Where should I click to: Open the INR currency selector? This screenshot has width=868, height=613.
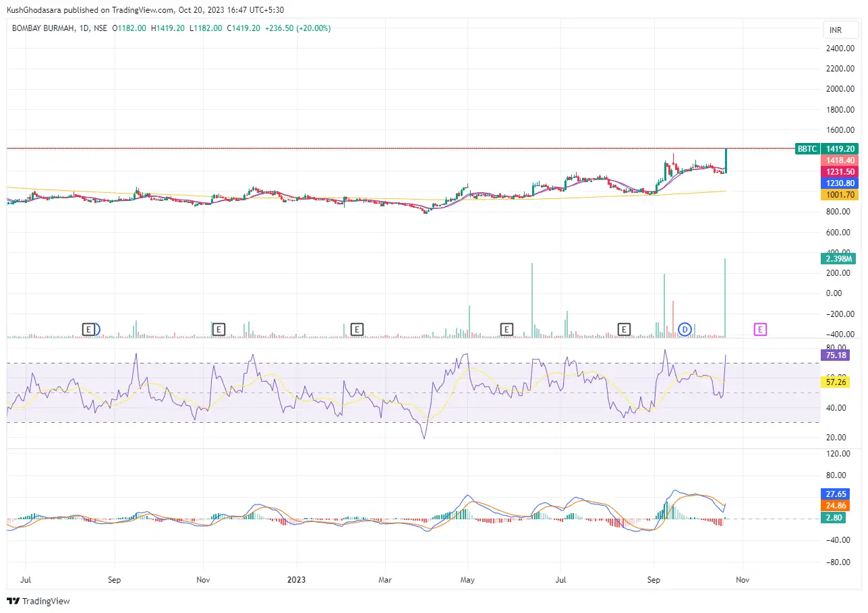point(840,30)
